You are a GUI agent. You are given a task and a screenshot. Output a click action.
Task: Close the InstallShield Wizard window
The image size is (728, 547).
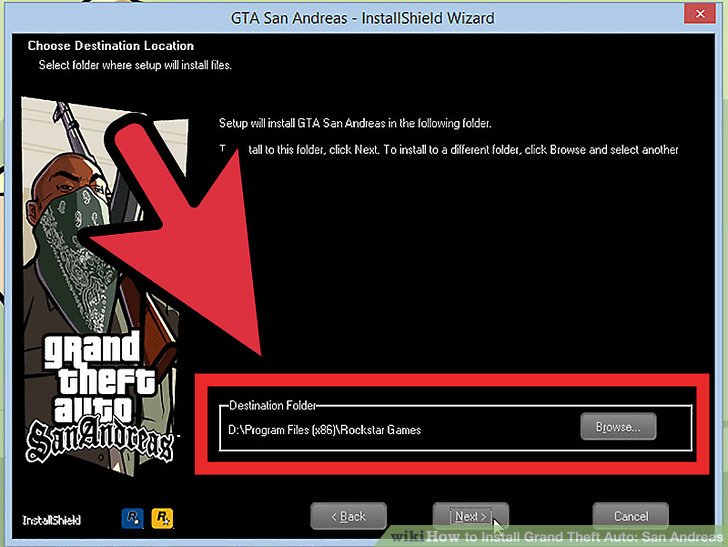pos(700,14)
